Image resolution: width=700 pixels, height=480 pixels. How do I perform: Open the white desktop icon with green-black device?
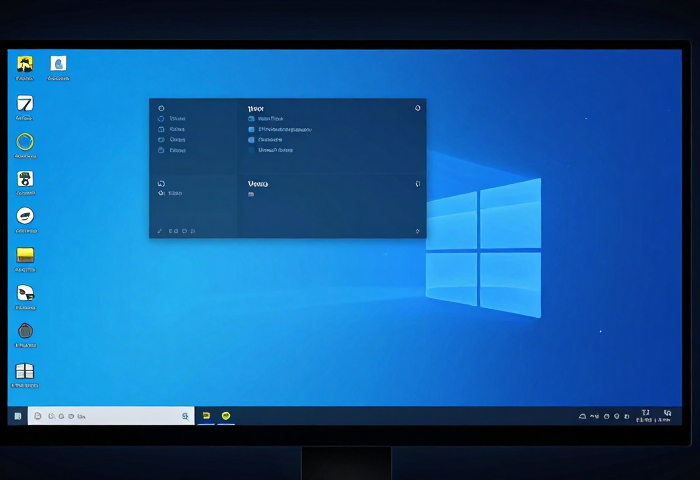(25, 179)
